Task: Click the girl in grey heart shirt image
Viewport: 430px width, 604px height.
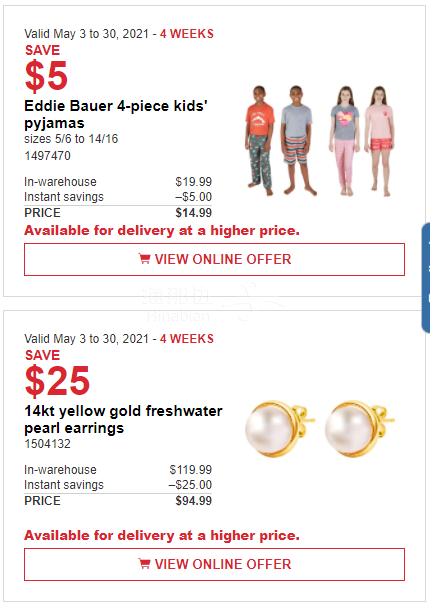Action: [345, 141]
